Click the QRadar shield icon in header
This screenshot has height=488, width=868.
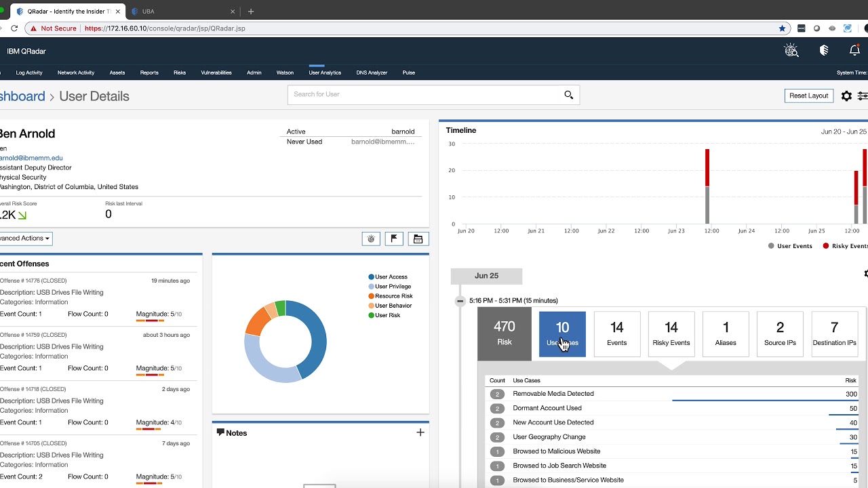click(824, 51)
